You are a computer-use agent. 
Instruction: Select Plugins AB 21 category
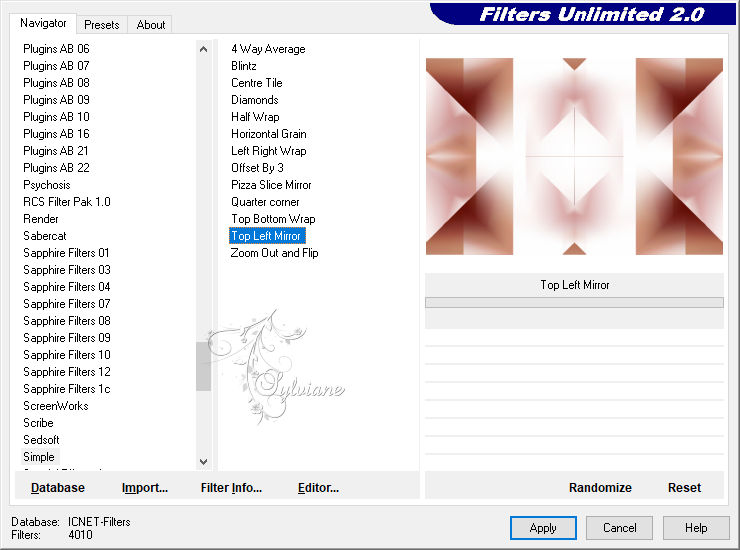pos(56,151)
